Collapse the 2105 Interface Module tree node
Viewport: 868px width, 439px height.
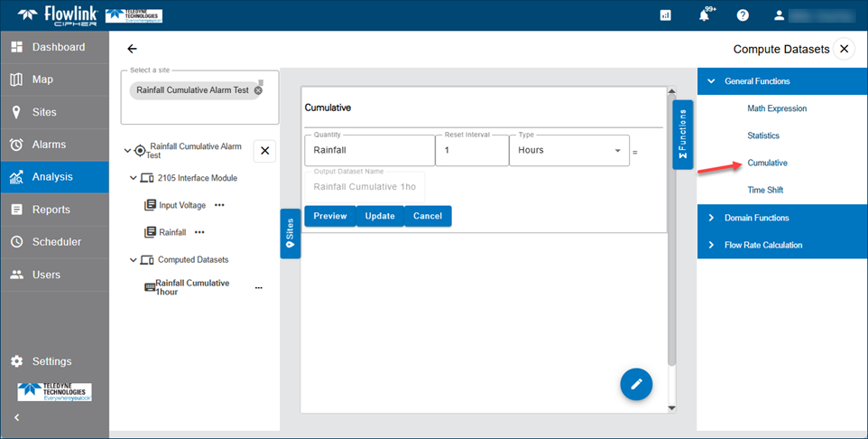point(134,178)
